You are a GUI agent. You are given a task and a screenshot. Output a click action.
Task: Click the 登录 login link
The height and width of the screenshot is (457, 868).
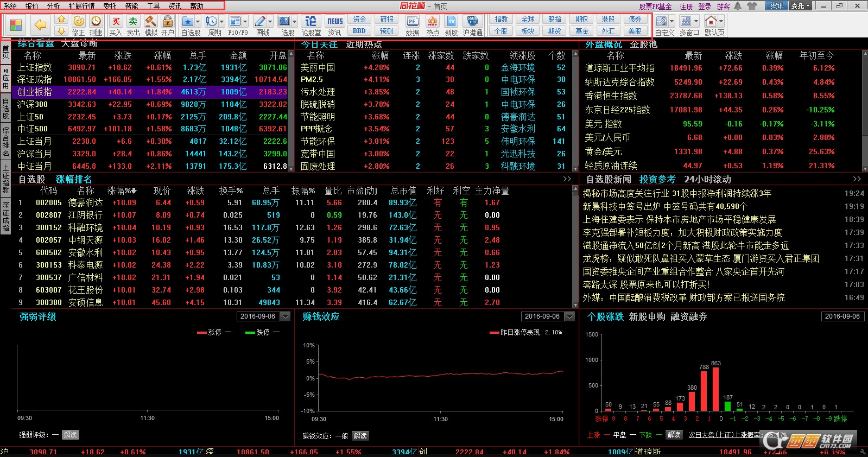[x=705, y=7]
